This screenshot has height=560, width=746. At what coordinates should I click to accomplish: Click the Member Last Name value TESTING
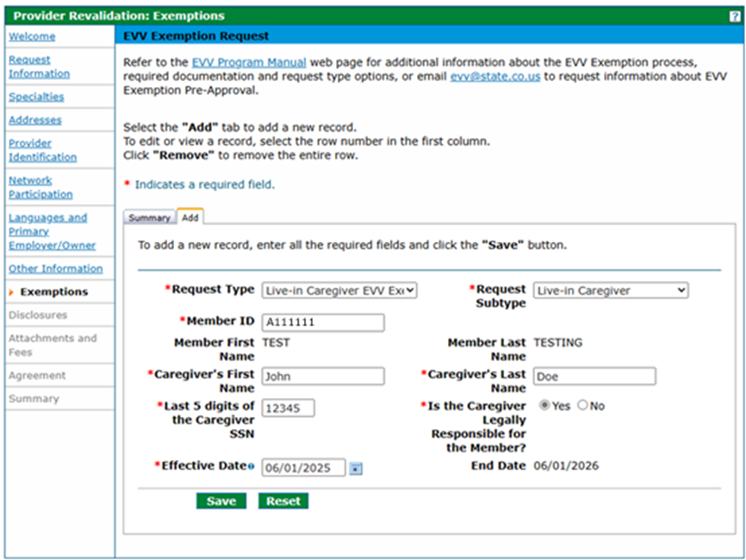557,343
